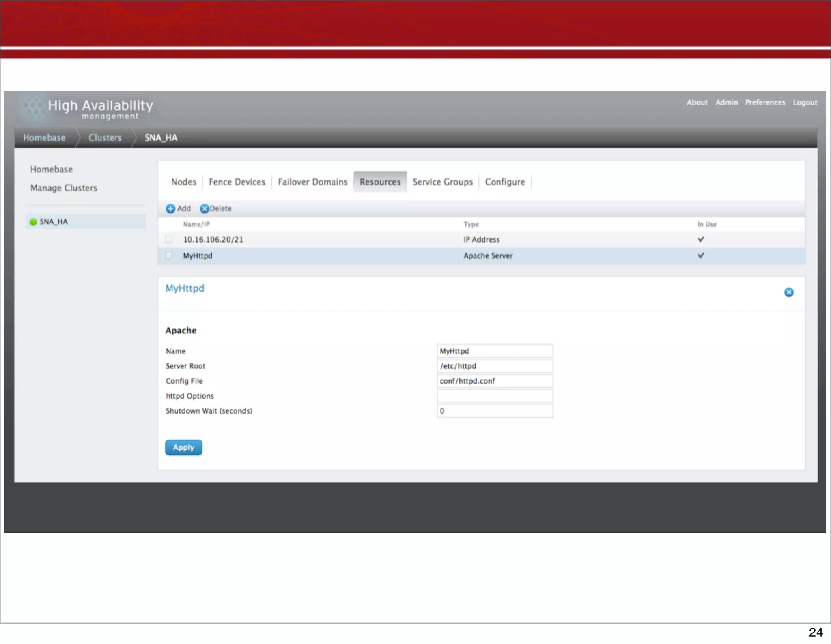Viewport: 831px width, 644px height.
Task: Tick the MyHttpd resource checkbox
Action: (169, 255)
